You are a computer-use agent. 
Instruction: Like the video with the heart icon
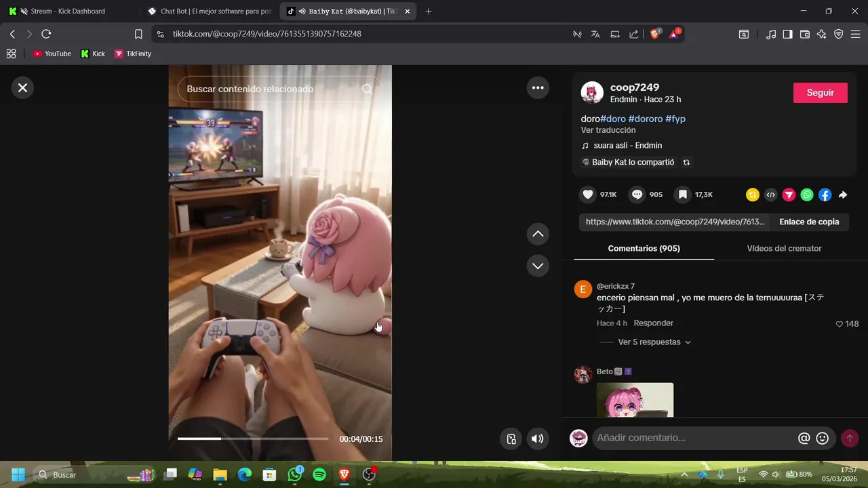click(588, 195)
